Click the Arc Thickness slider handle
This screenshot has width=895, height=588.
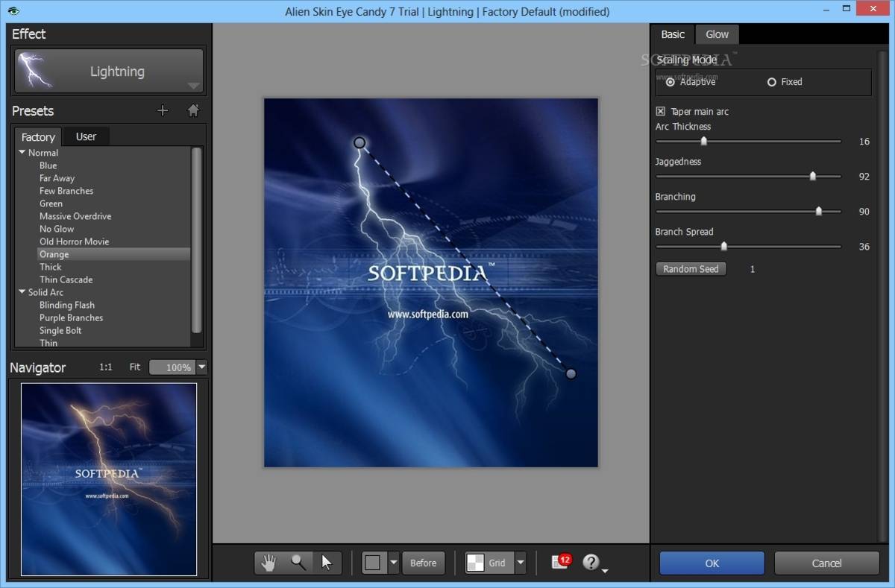pyautogui.click(x=703, y=141)
